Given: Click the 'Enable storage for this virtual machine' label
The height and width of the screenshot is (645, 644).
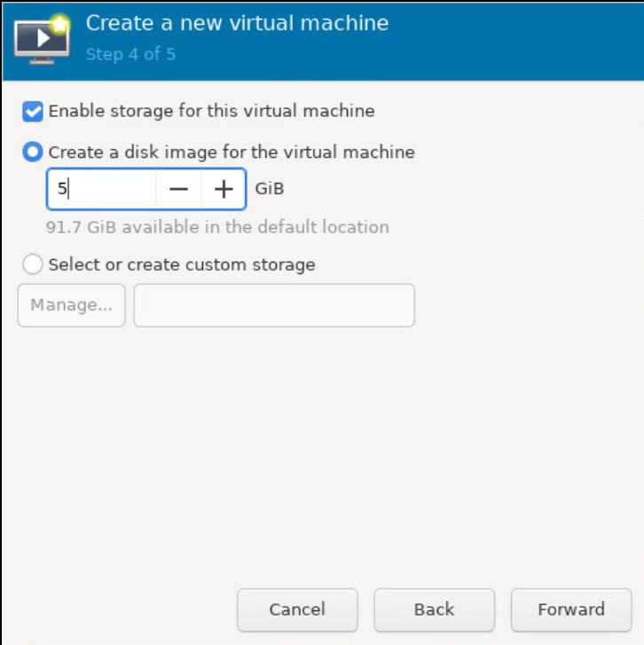Looking at the screenshot, I should (211, 111).
